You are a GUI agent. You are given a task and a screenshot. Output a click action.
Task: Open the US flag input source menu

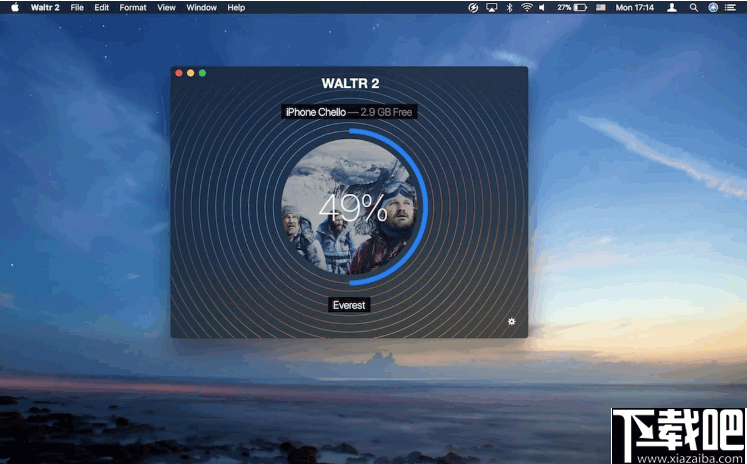601,7
